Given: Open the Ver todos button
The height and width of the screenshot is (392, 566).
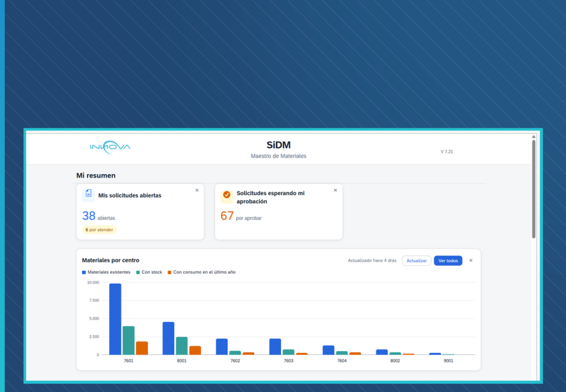Looking at the screenshot, I should tap(448, 260).
